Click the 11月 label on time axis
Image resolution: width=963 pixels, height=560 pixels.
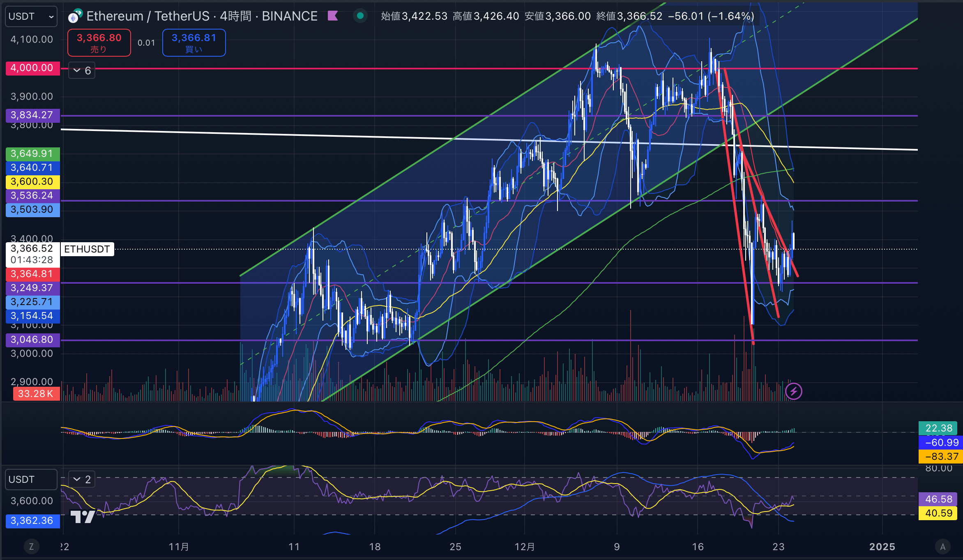click(179, 547)
